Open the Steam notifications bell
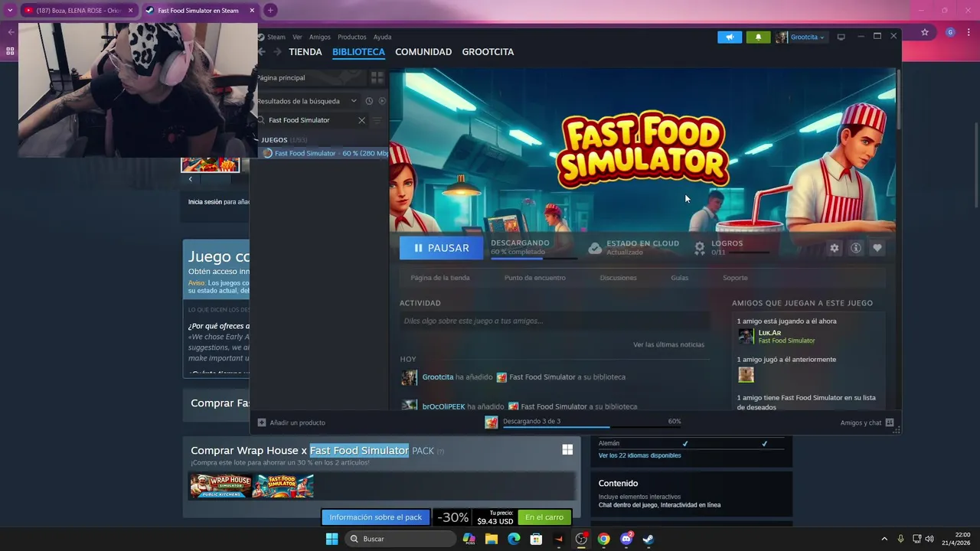 pos(758,37)
